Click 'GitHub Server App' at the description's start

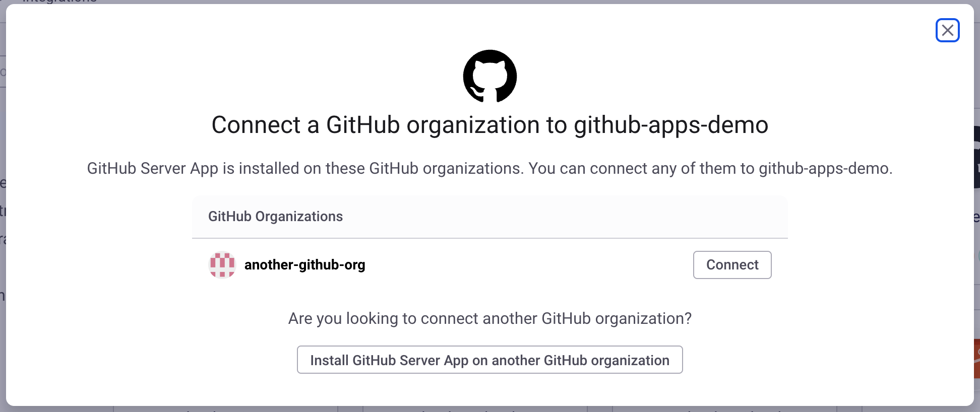coord(152,168)
